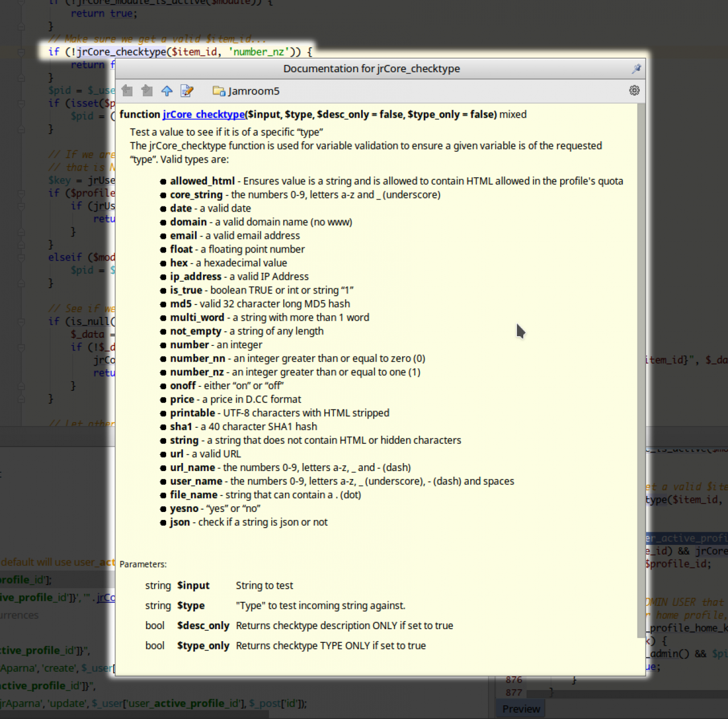
Task: Click the 'Documentation for jrCore_checktype' title bar
Action: point(371,69)
